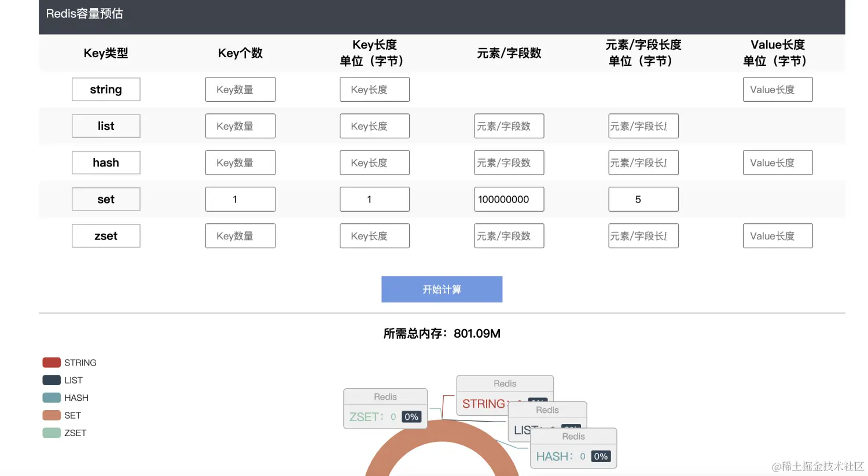Click the hash row Value长度 field
The width and height of the screenshot is (868, 476).
coord(778,163)
